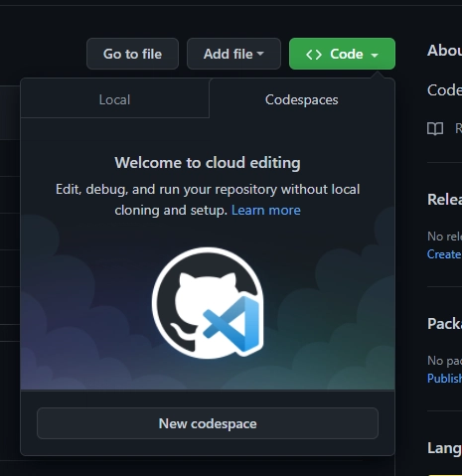Open the Publish package link
462x476 pixels.
click(x=444, y=378)
